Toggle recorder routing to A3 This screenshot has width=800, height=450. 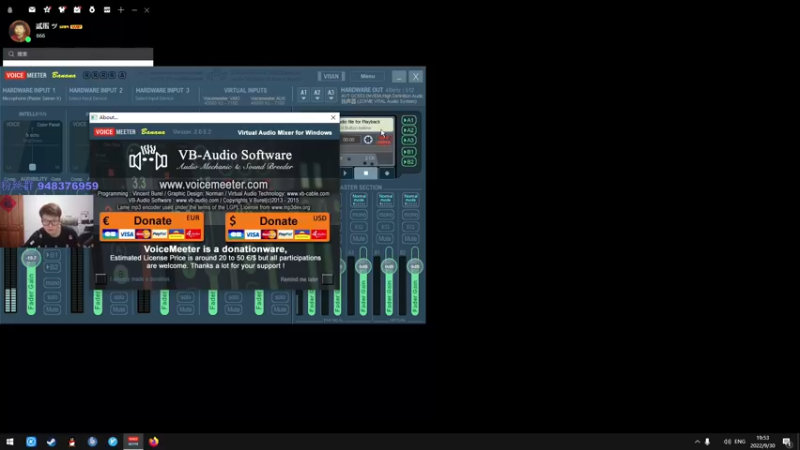409,140
